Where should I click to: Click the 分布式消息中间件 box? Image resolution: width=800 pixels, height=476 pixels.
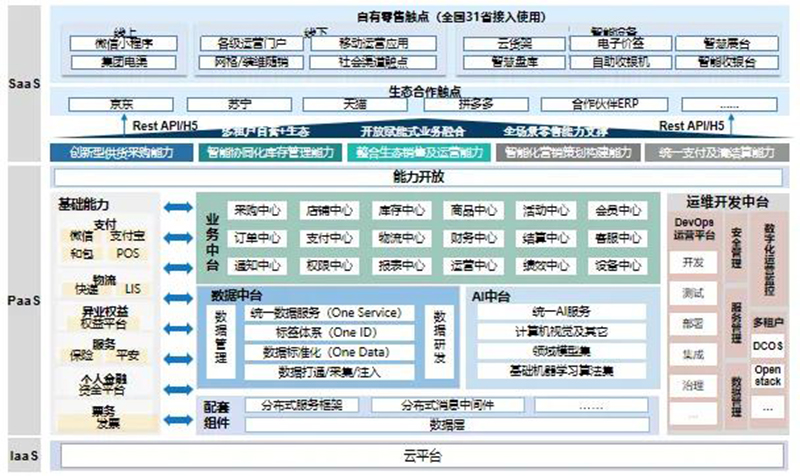[447, 406]
